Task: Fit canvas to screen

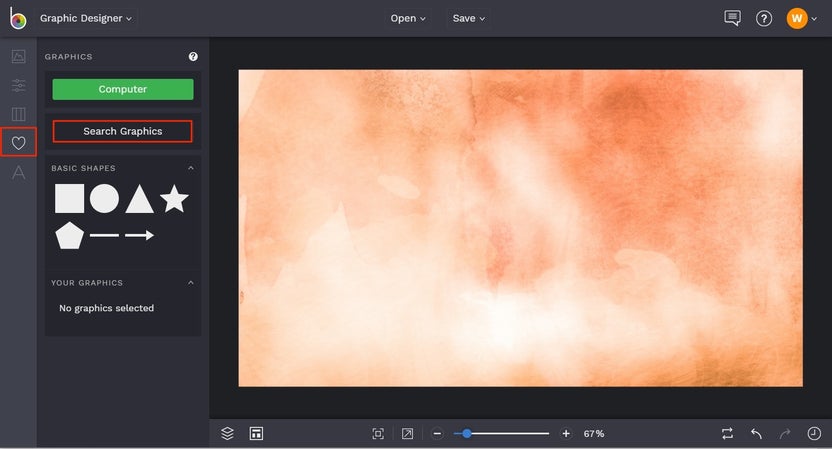Action: pos(378,434)
